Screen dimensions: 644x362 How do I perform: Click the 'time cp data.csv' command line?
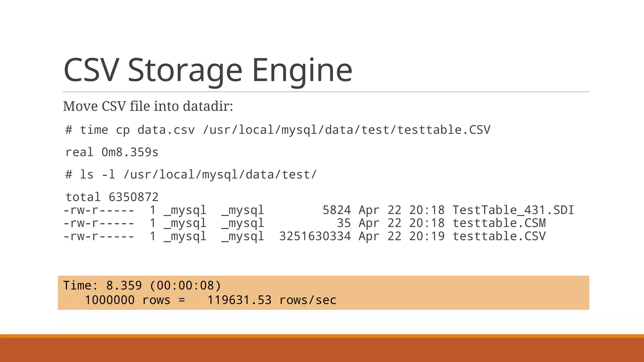[278, 130]
